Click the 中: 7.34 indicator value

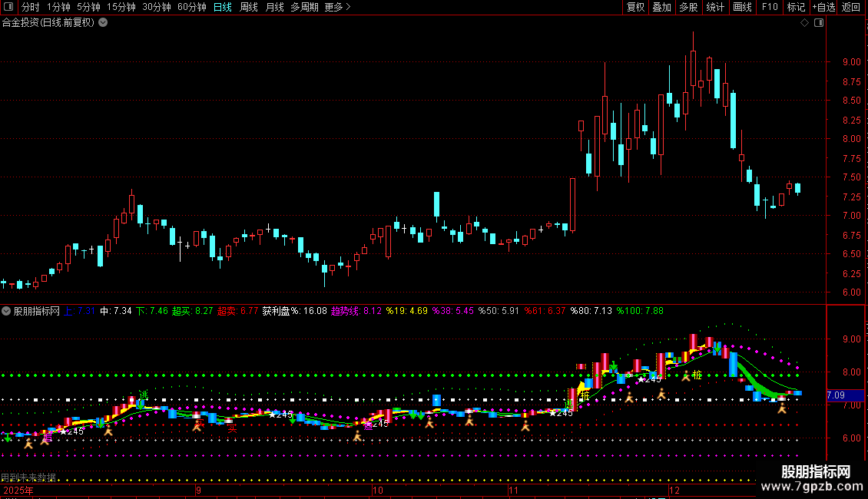(116, 311)
